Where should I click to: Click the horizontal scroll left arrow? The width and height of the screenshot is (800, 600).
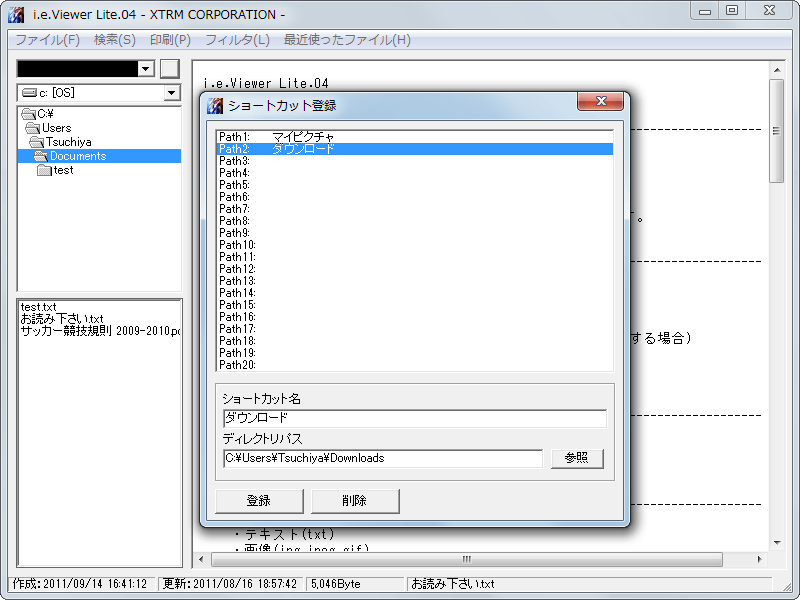(201, 559)
